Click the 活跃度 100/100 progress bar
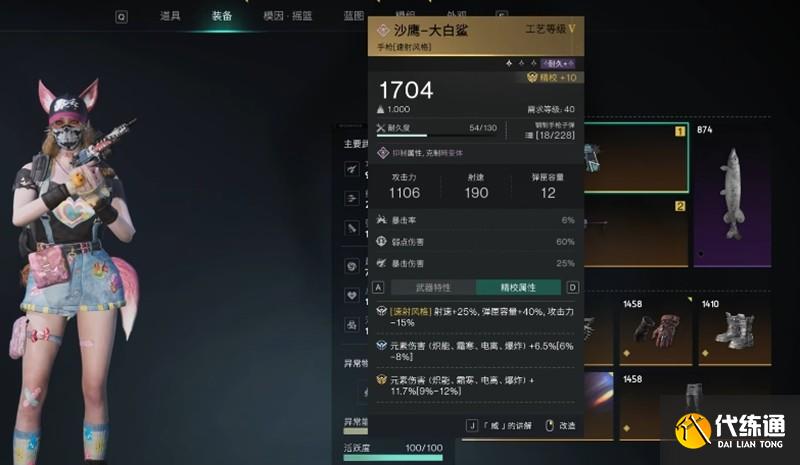 (393, 458)
